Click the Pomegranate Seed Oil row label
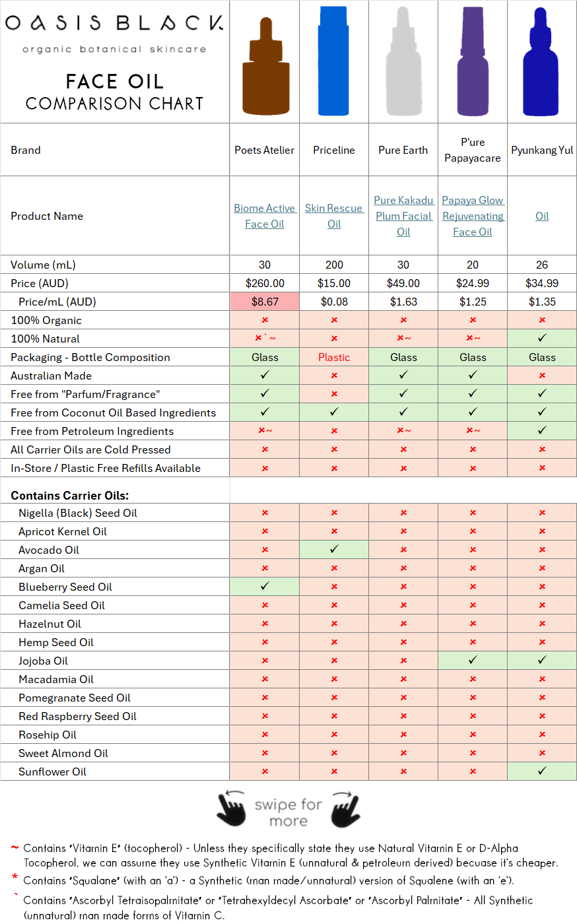Image resolution: width=577 pixels, height=924 pixels. click(x=75, y=698)
